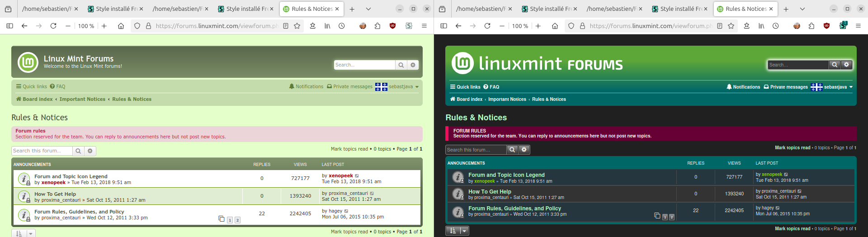Go back in the left light-themed window
The height and width of the screenshot is (237, 868).
pos(24,26)
